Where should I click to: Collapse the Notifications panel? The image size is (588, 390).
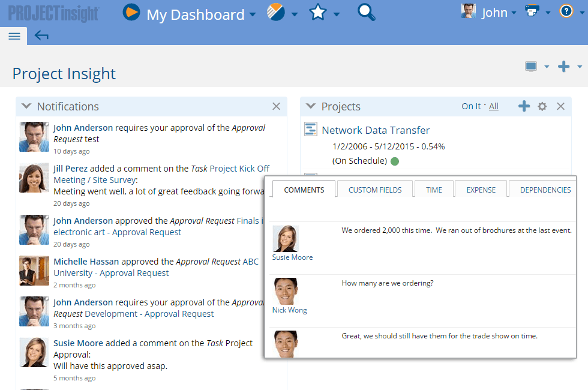pyautogui.click(x=26, y=106)
